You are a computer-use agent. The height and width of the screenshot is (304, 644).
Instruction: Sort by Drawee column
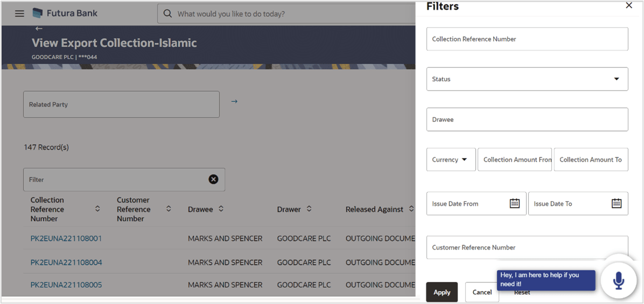coord(221,209)
